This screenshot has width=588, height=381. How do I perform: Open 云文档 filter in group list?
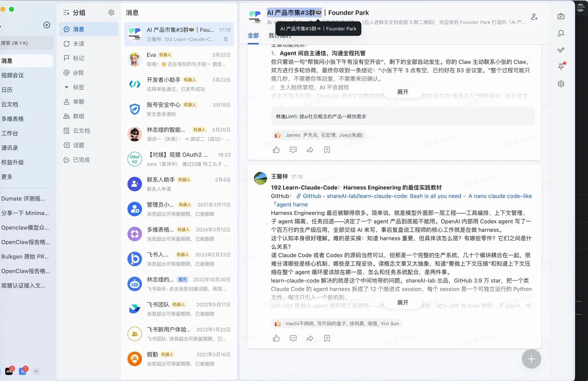coord(89,131)
